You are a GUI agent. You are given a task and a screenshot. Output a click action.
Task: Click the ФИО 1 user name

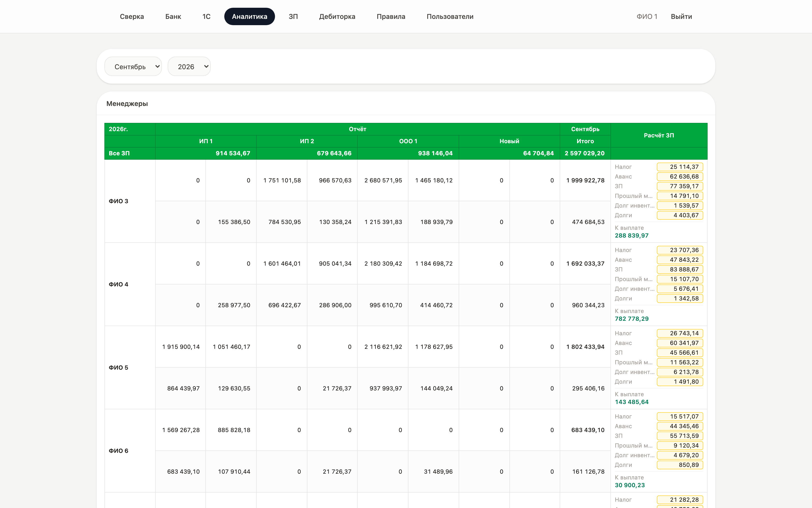pos(647,16)
